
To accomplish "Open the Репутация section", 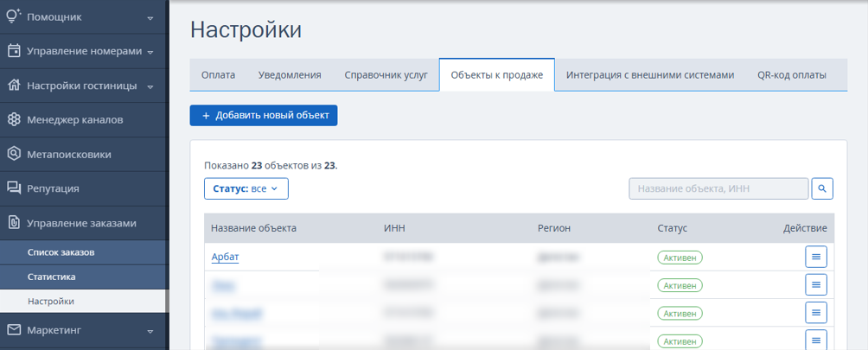I will coord(83,188).
